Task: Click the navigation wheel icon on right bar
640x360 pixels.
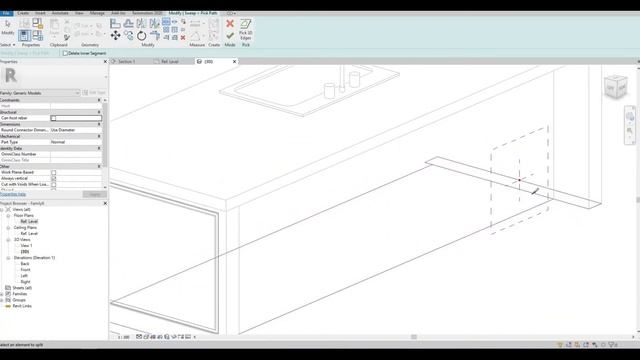Action: (x=629, y=116)
